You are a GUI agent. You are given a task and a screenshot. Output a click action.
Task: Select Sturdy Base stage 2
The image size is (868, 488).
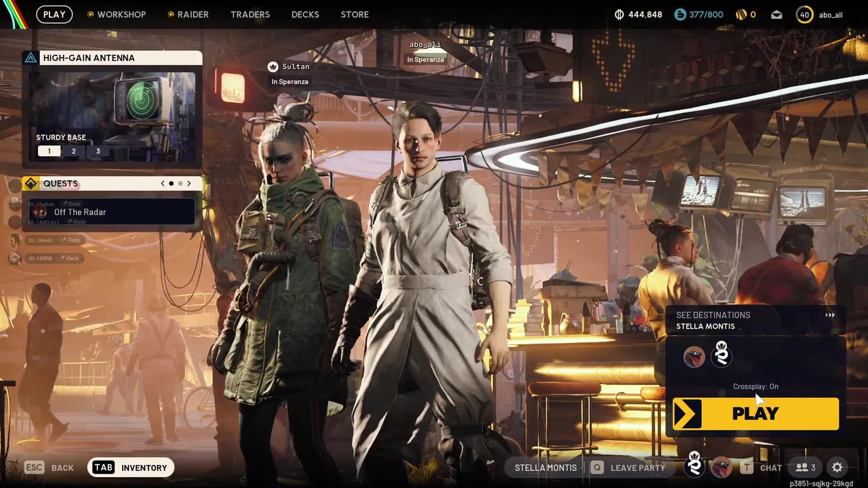click(x=73, y=151)
